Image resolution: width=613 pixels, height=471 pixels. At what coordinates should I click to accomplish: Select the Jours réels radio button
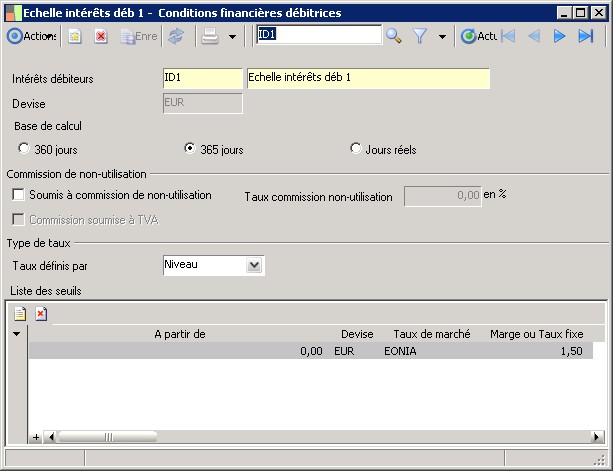click(x=356, y=149)
